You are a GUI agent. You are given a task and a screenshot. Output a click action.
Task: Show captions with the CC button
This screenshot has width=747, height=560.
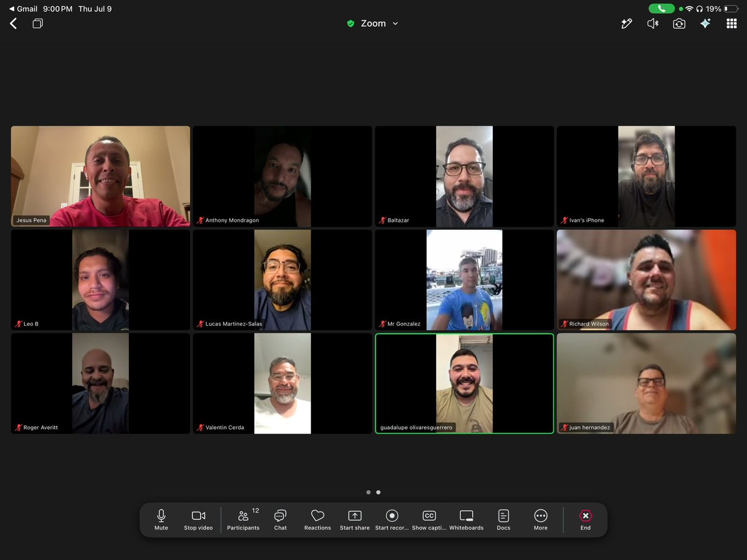(429, 520)
